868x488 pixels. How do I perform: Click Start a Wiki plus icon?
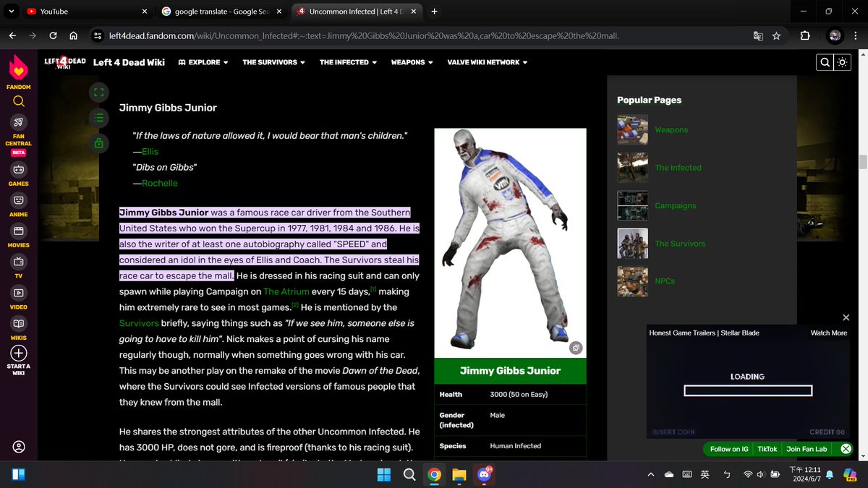19,354
